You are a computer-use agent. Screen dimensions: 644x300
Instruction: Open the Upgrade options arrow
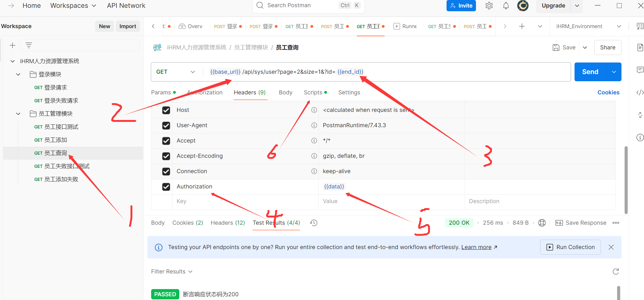(577, 6)
